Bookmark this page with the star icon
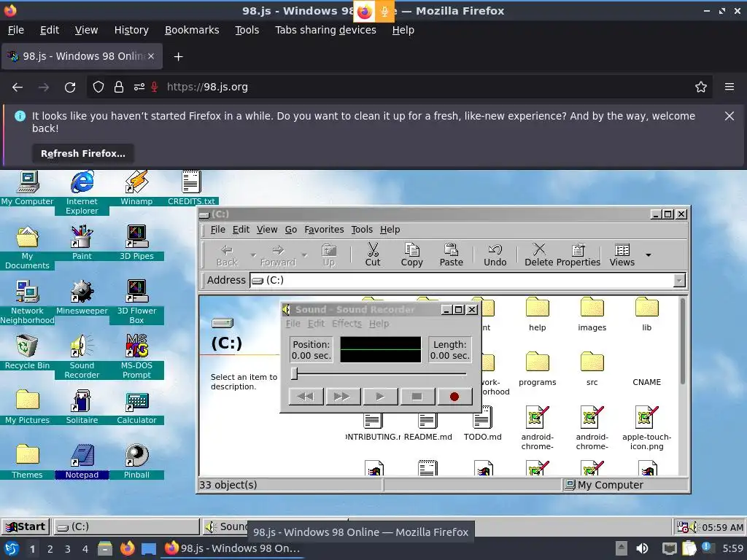Screen dimensions: 747x560 (x=700, y=87)
